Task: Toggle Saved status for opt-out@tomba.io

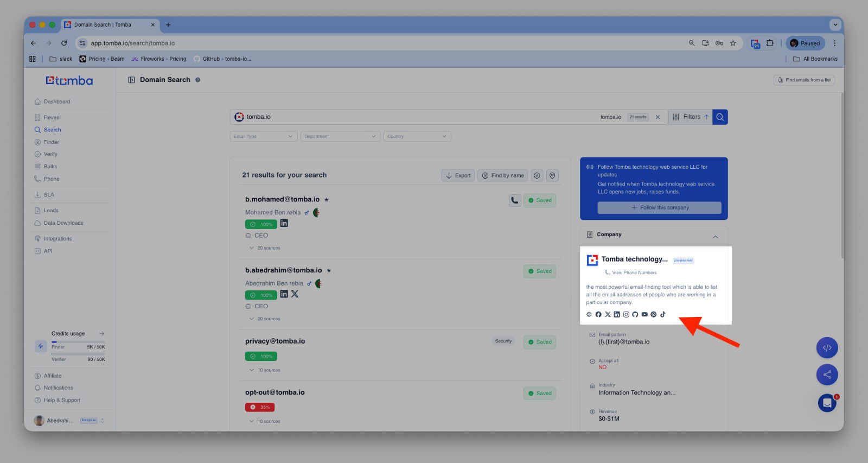Action: [540, 394]
